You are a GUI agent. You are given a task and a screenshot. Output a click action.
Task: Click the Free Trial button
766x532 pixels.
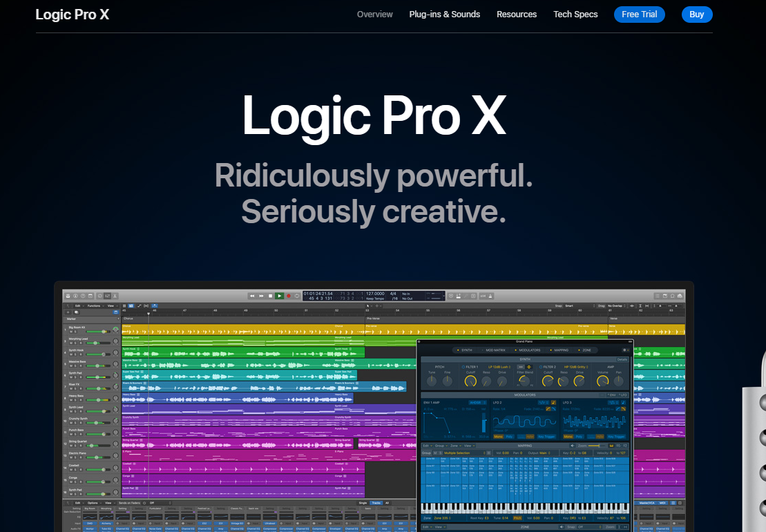click(x=639, y=15)
